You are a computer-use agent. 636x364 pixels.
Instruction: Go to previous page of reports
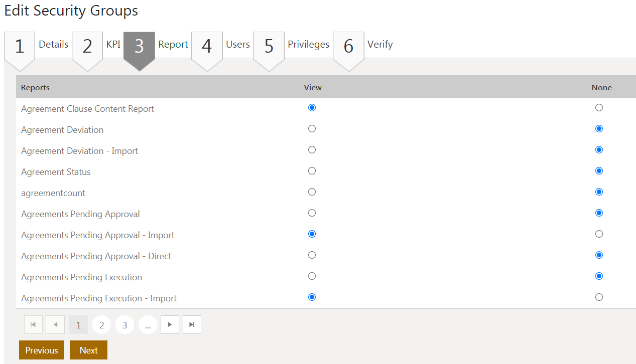coord(55,325)
